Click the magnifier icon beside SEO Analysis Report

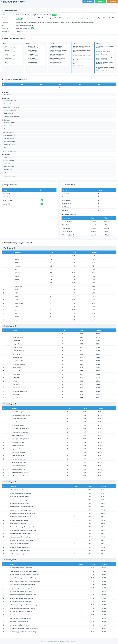click(1, 2)
